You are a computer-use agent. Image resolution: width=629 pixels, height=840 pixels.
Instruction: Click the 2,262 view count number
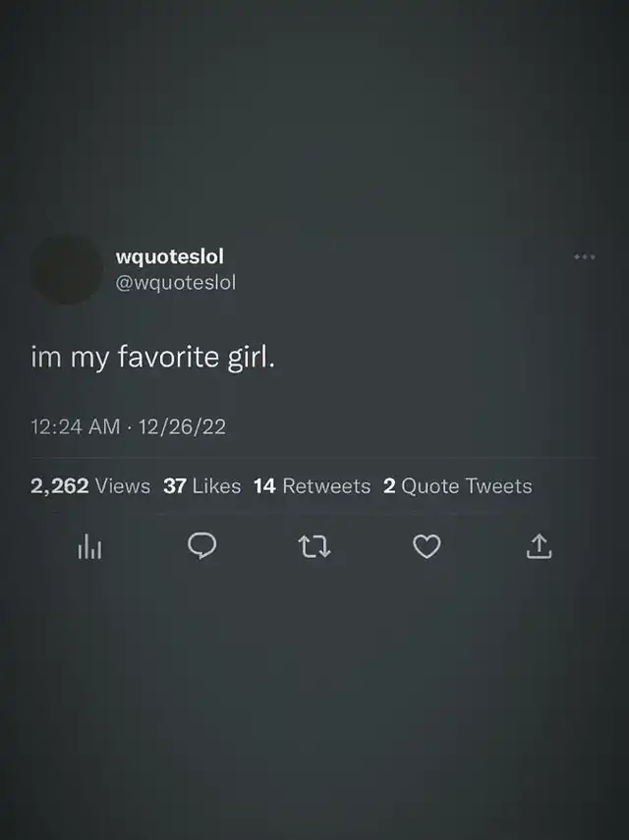(60, 486)
